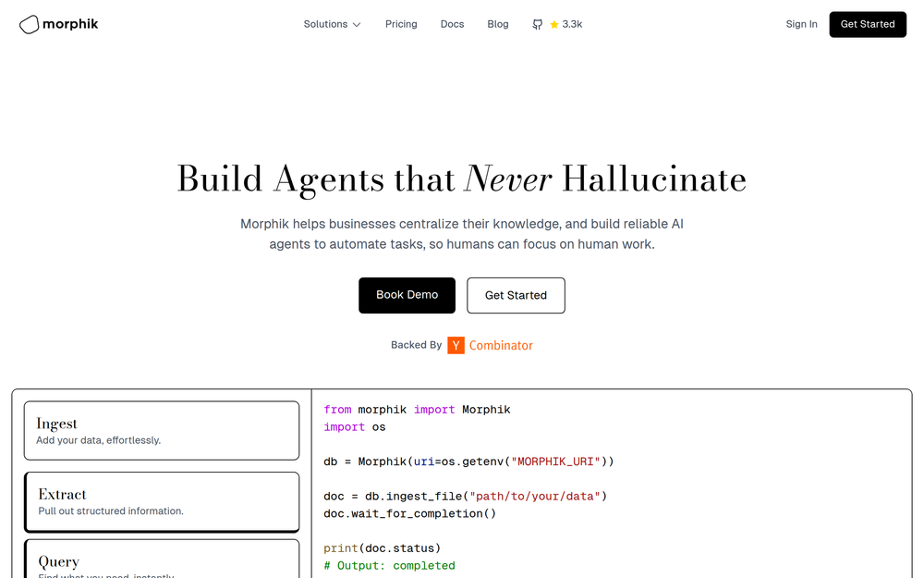Click the Morphik logo icon
Image resolution: width=924 pixels, height=578 pixels.
tap(29, 24)
